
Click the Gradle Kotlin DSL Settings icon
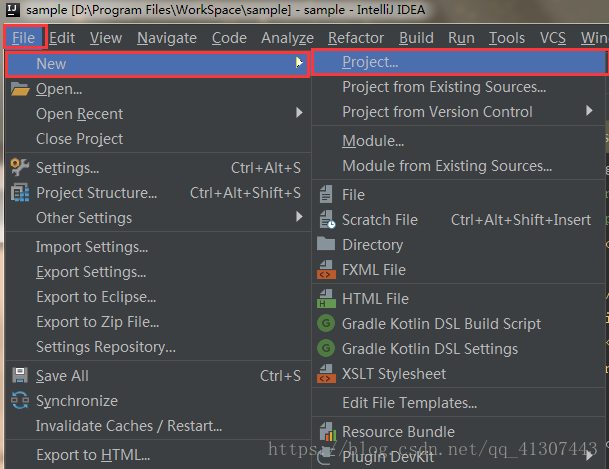coord(326,348)
